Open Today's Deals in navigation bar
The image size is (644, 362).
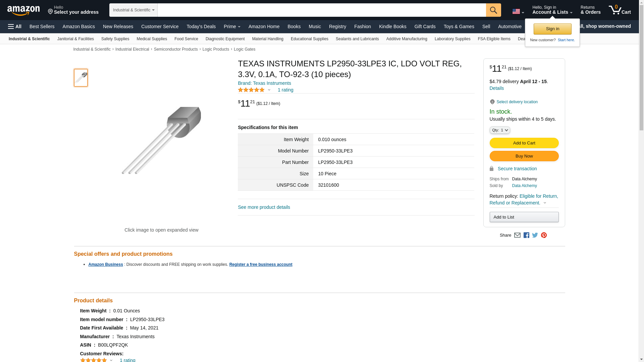coord(201,26)
